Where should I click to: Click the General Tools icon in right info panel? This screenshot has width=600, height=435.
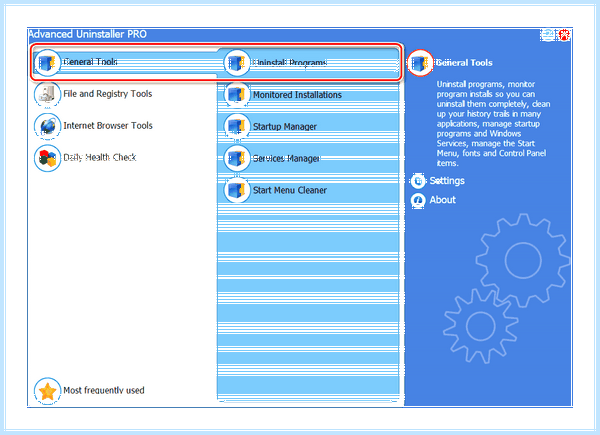click(420, 63)
